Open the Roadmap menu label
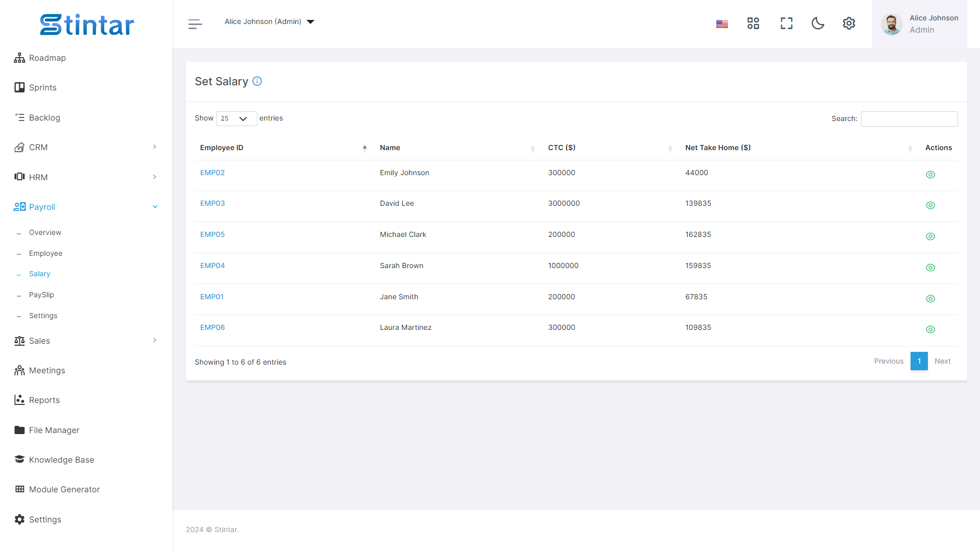 (x=47, y=58)
